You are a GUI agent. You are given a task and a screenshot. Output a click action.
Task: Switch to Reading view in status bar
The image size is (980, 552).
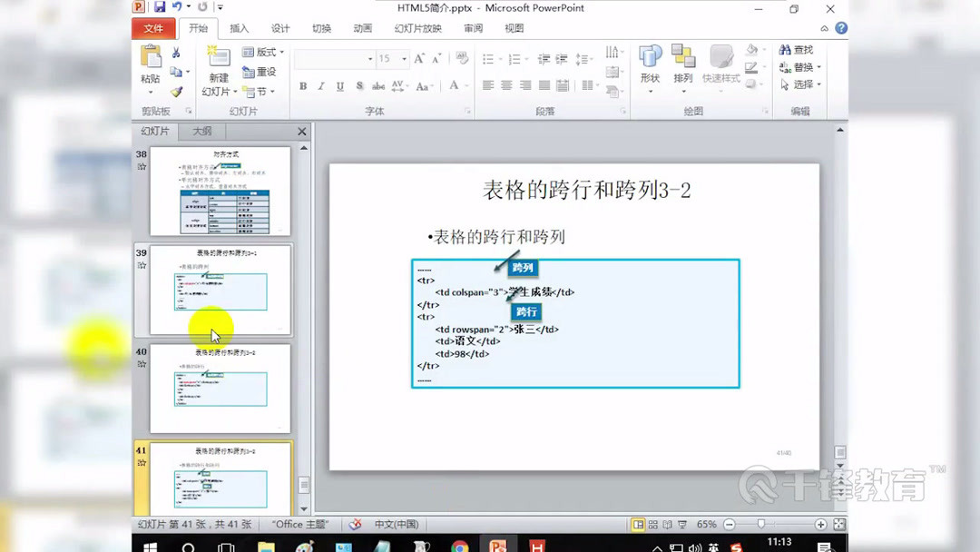[x=668, y=524]
